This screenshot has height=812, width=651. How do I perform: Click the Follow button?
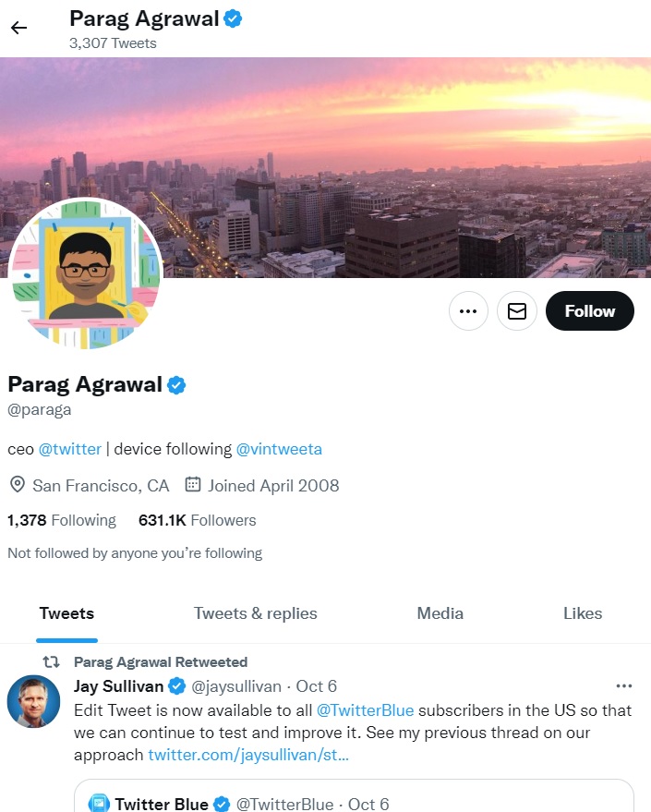click(589, 310)
